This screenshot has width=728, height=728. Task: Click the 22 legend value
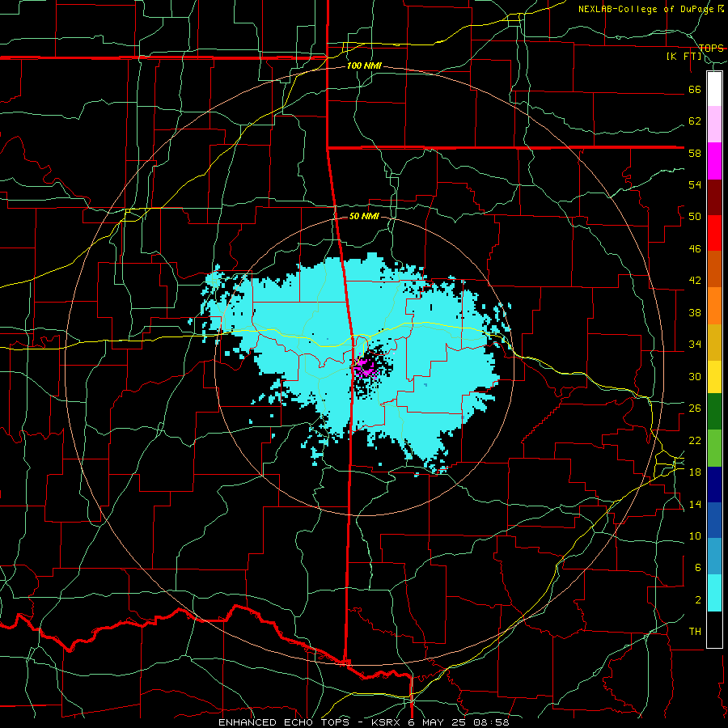[x=695, y=440]
